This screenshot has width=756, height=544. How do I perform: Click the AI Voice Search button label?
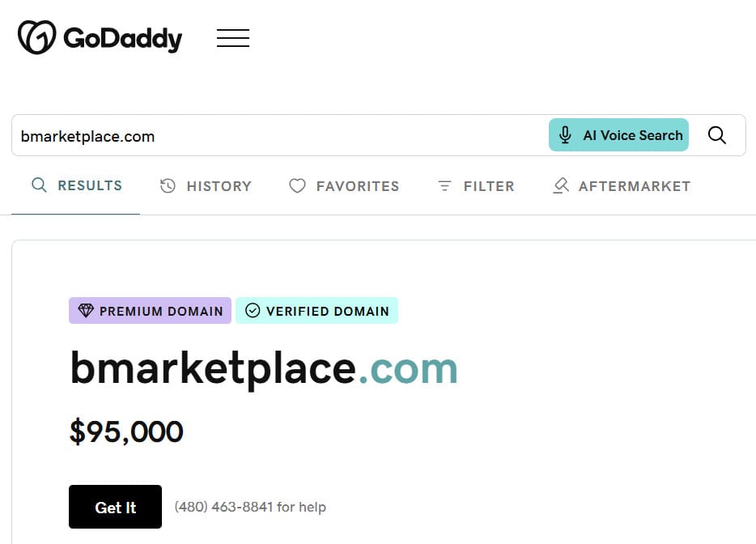tap(632, 135)
